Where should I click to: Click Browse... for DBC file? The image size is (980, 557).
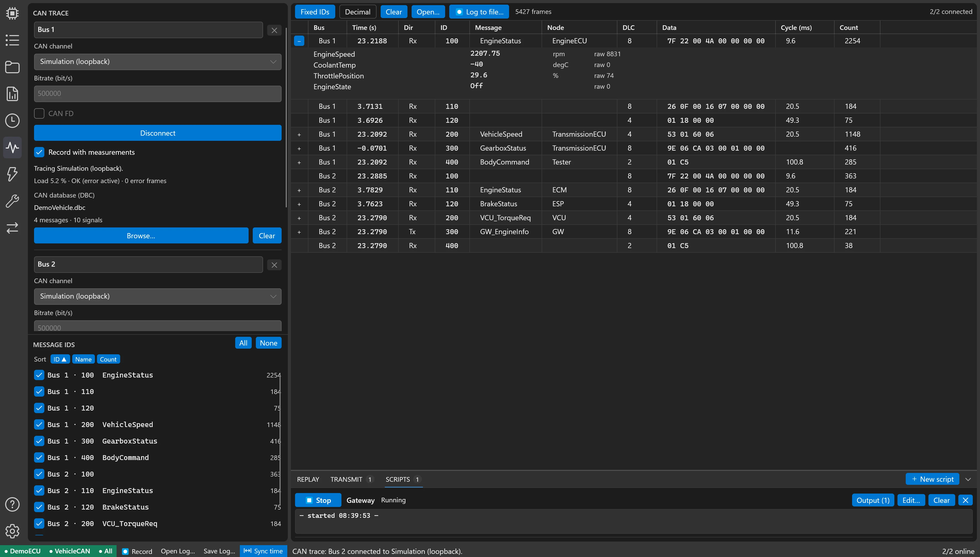tap(141, 236)
